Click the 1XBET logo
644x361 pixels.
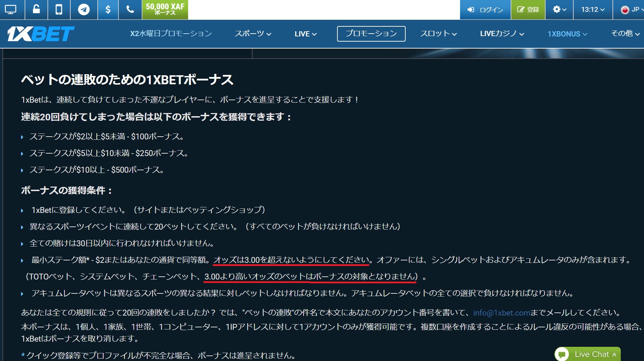pos(41,34)
